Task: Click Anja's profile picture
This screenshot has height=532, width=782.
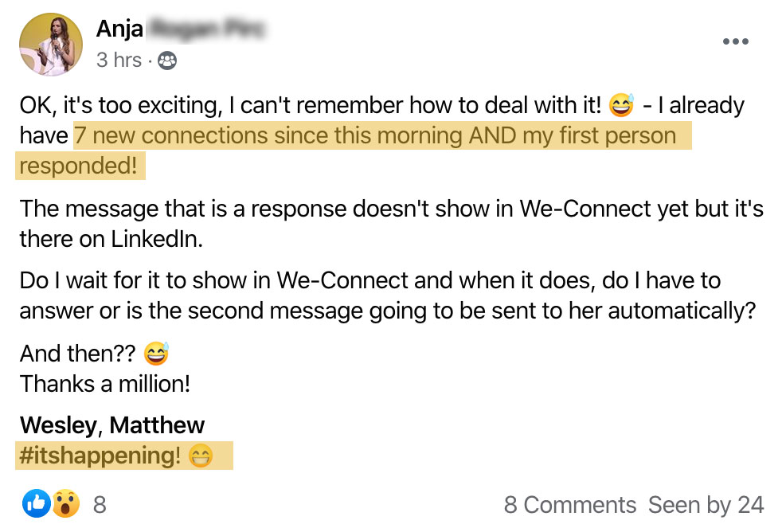Action: (51, 44)
